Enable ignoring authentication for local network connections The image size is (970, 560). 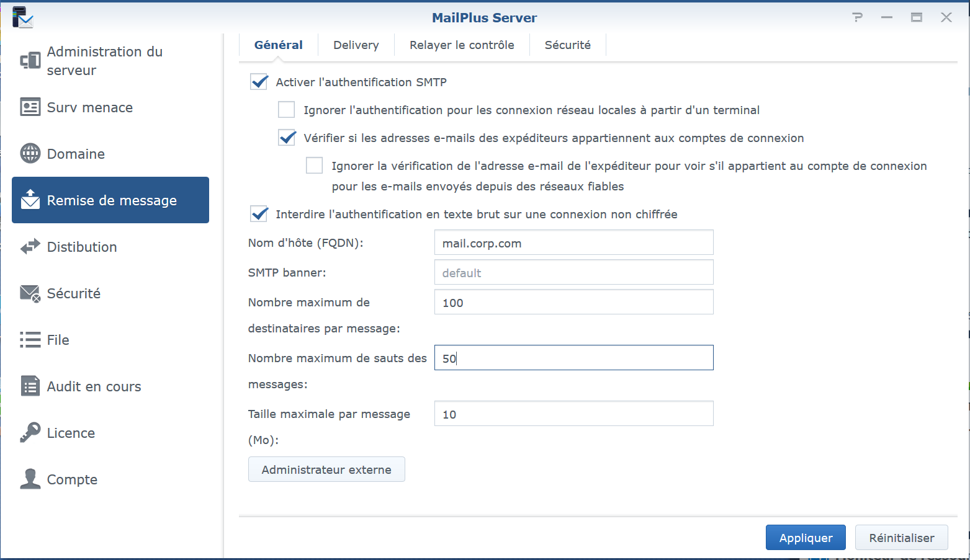tap(286, 110)
